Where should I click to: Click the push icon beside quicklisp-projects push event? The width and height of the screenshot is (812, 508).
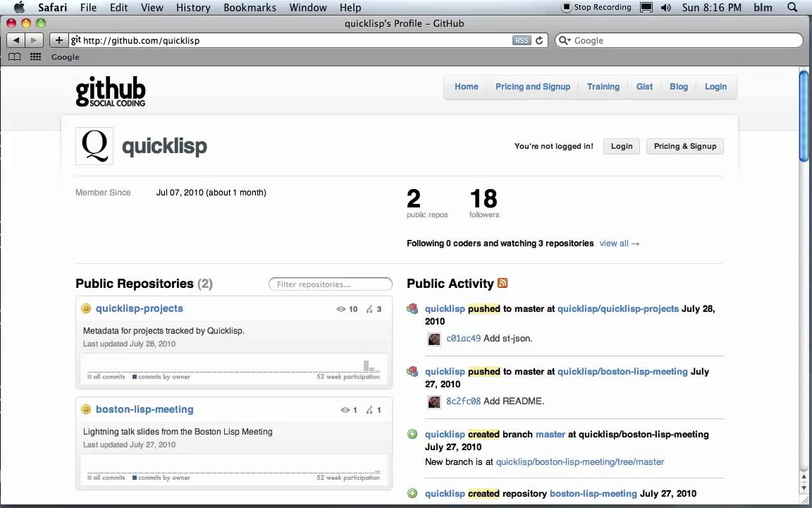tap(412, 309)
